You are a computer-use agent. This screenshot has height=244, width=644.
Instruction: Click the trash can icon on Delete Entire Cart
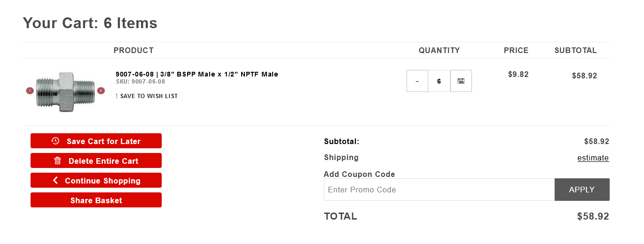tap(58, 160)
